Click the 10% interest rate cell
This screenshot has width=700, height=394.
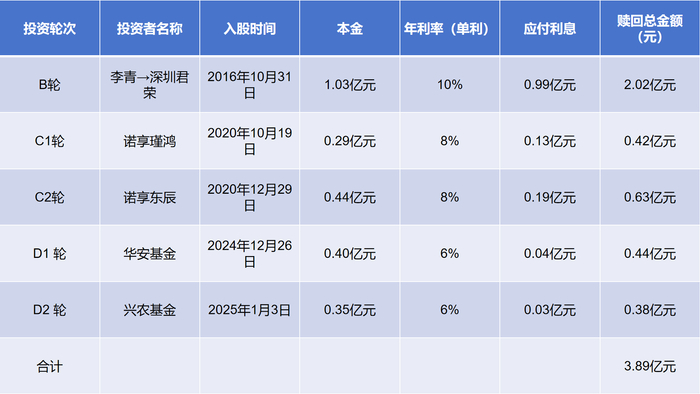450,85
